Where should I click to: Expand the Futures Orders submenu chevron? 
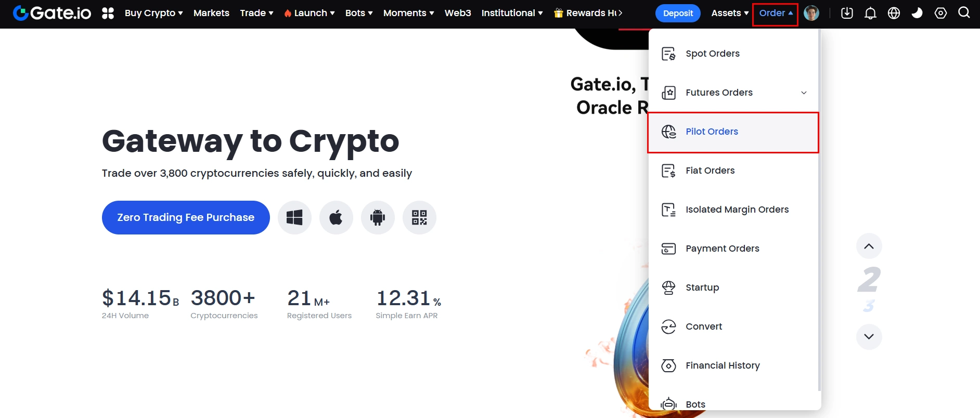[x=804, y=93]
